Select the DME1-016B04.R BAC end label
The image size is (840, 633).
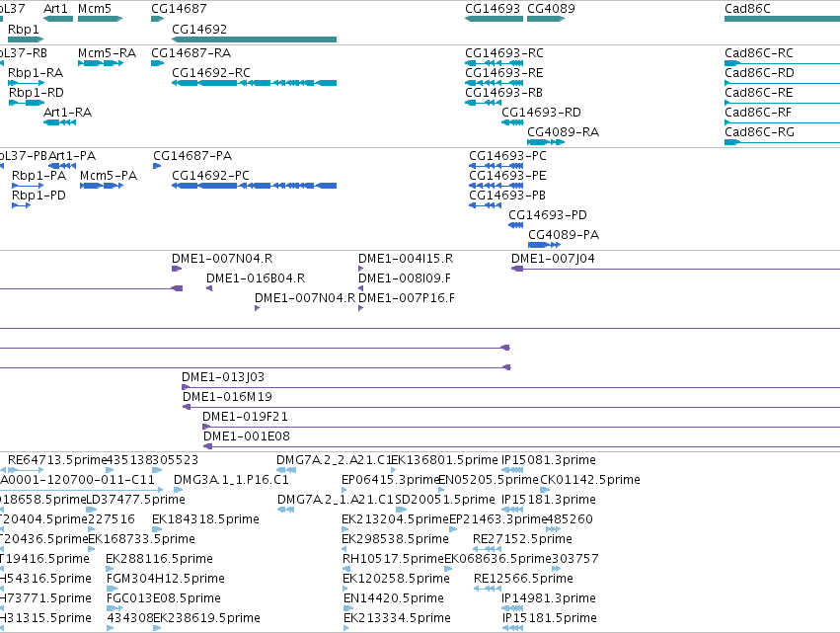click(256, 278)
